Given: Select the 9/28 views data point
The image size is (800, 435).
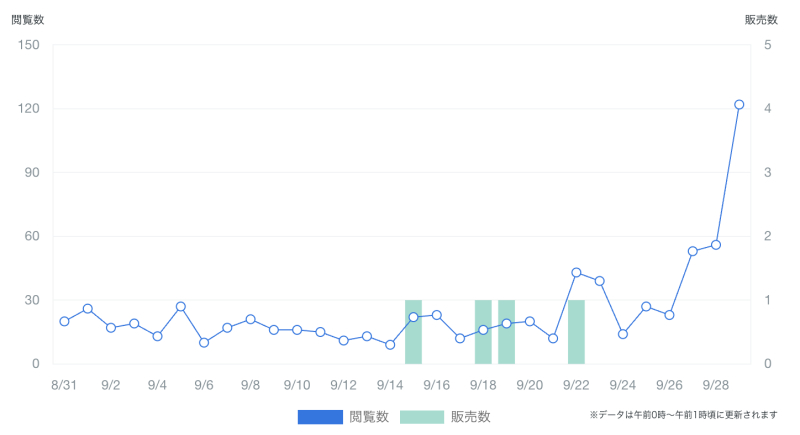Looking at the screenshot, I should [716, 245].
